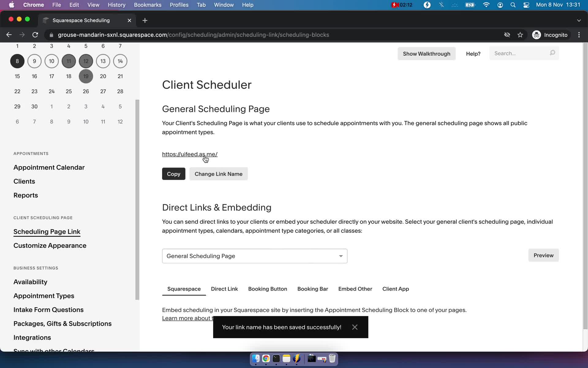The height and width of the screenshot is (368, 588).
Task: Open Notes from the dock
Action: 286,358
